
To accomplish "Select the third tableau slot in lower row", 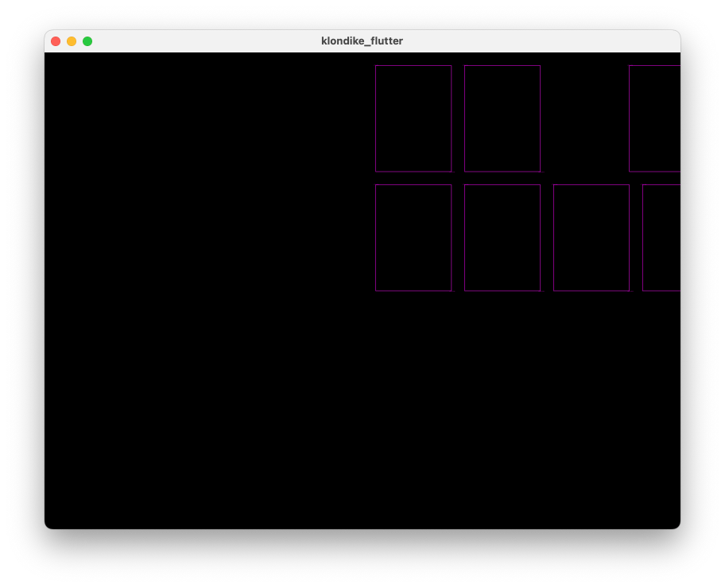I will click(x=591, y=238).
